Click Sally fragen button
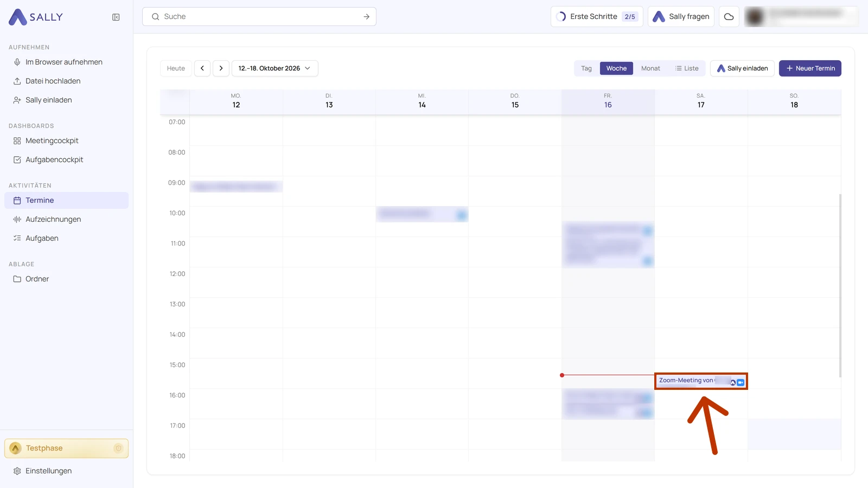The height and width of the screenshot is (488, 868). pyautogui.click(x=681, y=17)
